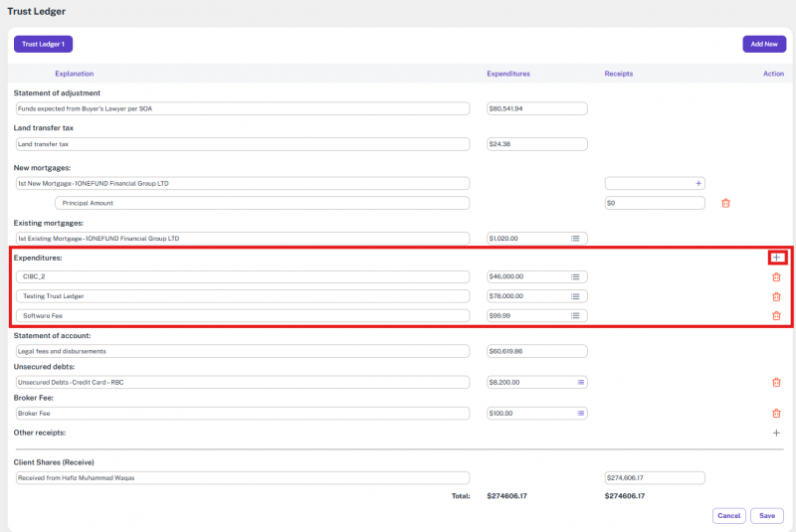Screen dimensions: 796x532
Task: Save the trust ledger
Action: [x=766, y=515]
